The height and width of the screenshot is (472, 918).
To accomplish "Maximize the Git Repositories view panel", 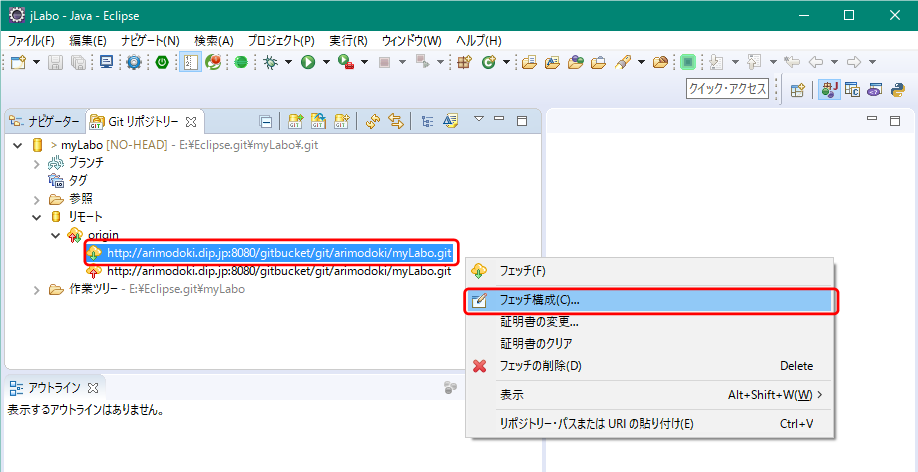I will (x=522, y=121).
